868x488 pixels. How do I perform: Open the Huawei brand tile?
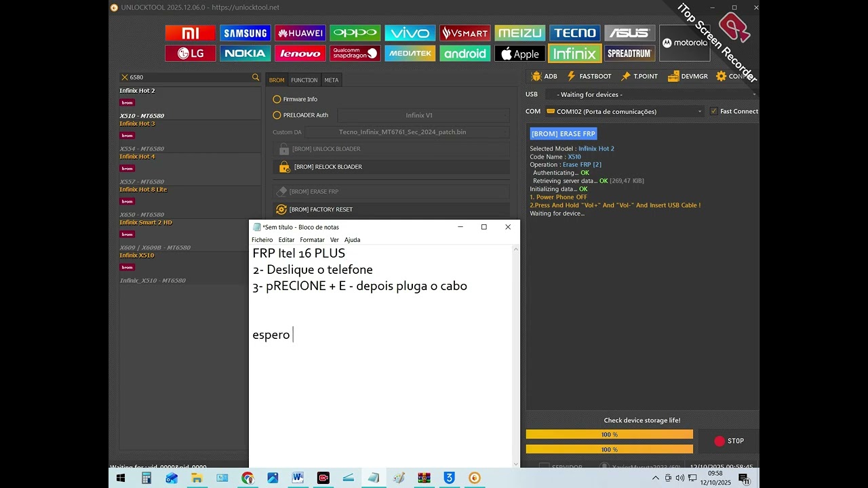tap(300, 33)
